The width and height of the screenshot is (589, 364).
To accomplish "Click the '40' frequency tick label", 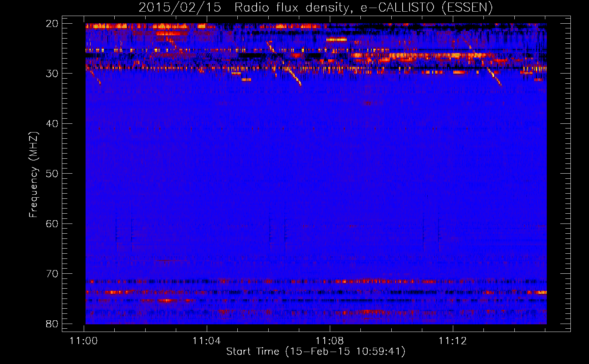I will click(x=52, y=124).
